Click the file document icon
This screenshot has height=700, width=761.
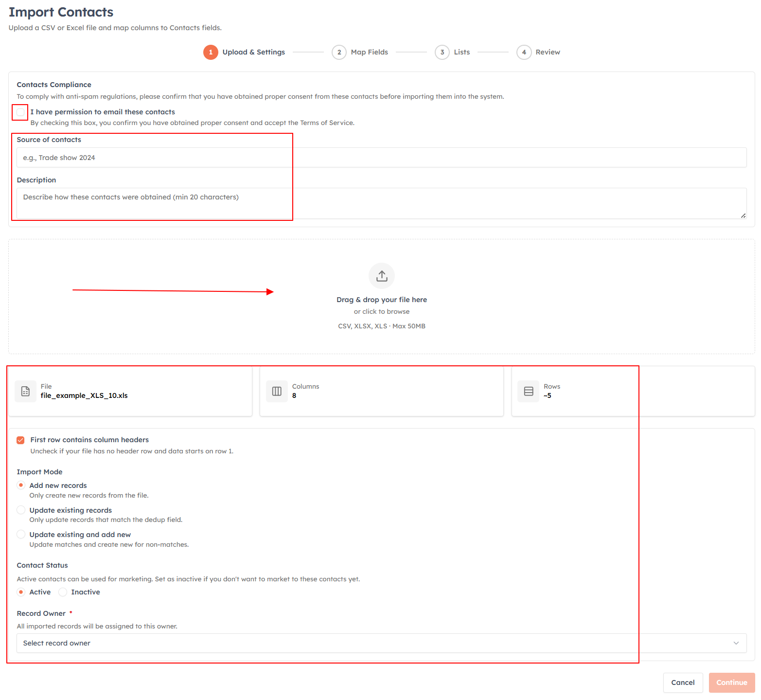25,391
